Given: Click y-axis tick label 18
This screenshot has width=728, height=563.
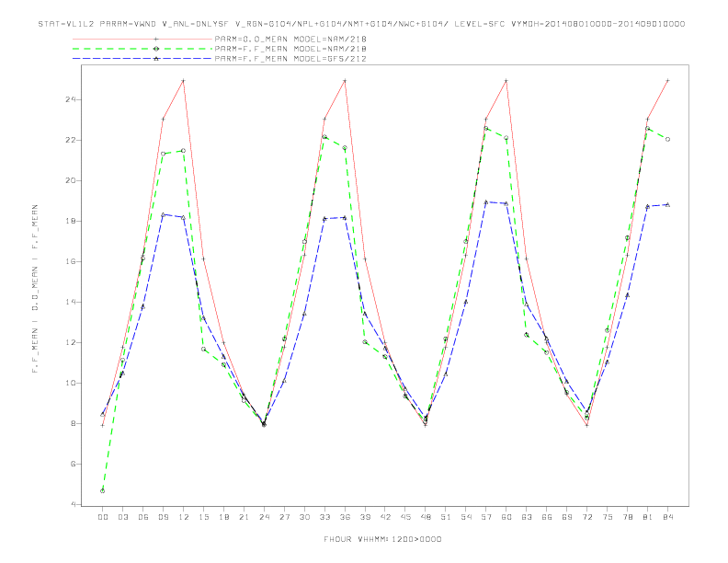Looking at the screenshot, I should pos(71,221).
